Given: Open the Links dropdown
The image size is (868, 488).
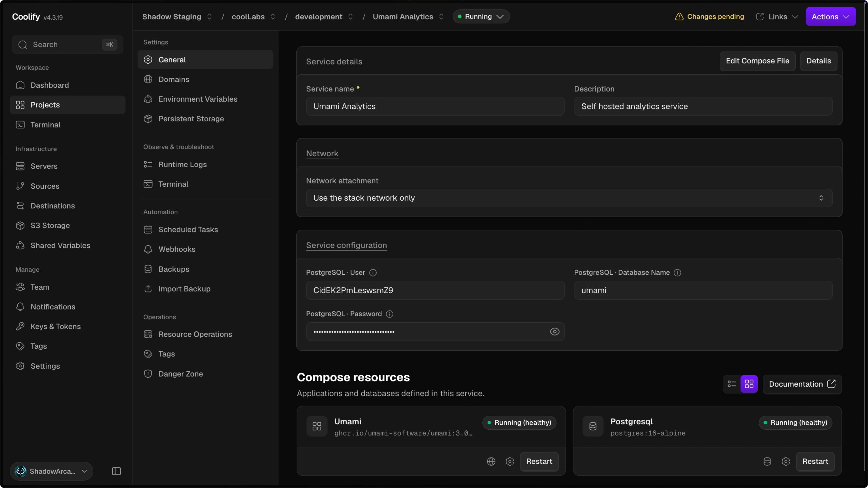Looking at the screenshot, I should tap(777, 16).
